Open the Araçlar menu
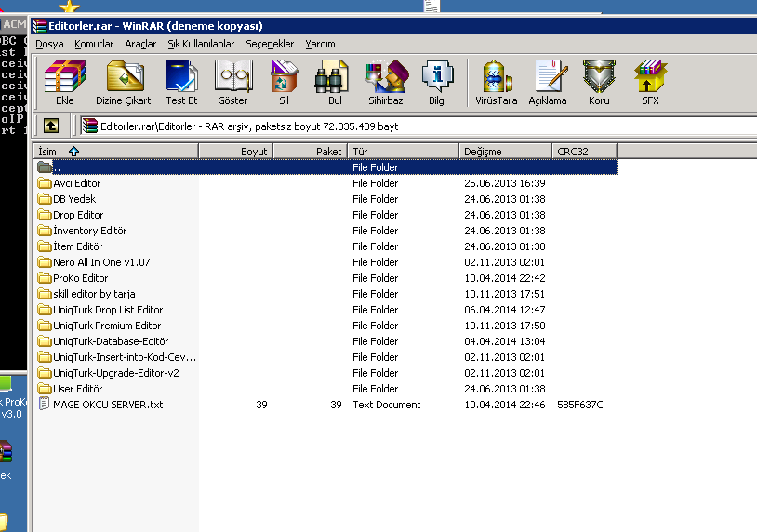The width and height of the screenshot is (757, 532). point(140,44)
